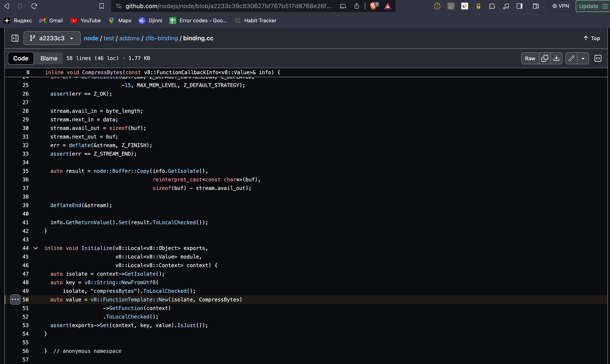Viewport: 610px width, 364px height.
Task: Open the zlib-binding folder breadcrumb
Action: tap(161, 38)
